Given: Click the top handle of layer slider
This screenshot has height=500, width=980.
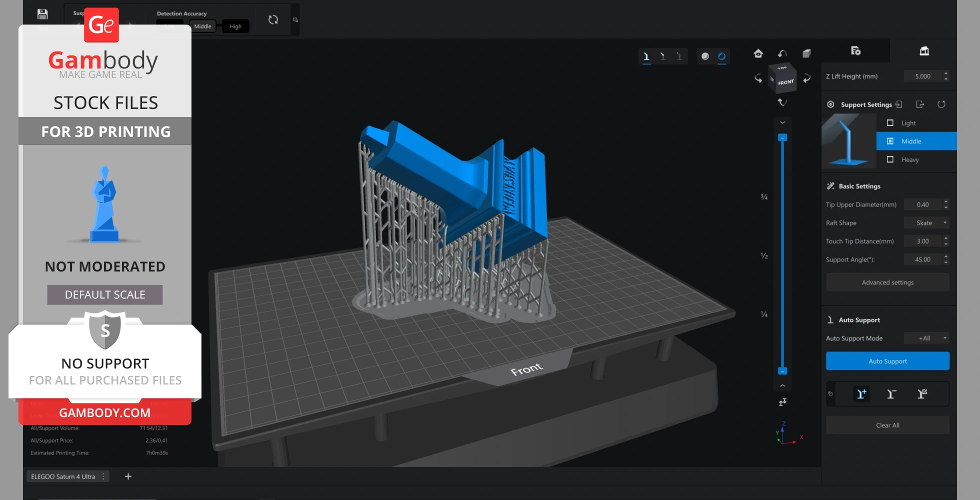Looking at the screenshot, I should (782, 137).
